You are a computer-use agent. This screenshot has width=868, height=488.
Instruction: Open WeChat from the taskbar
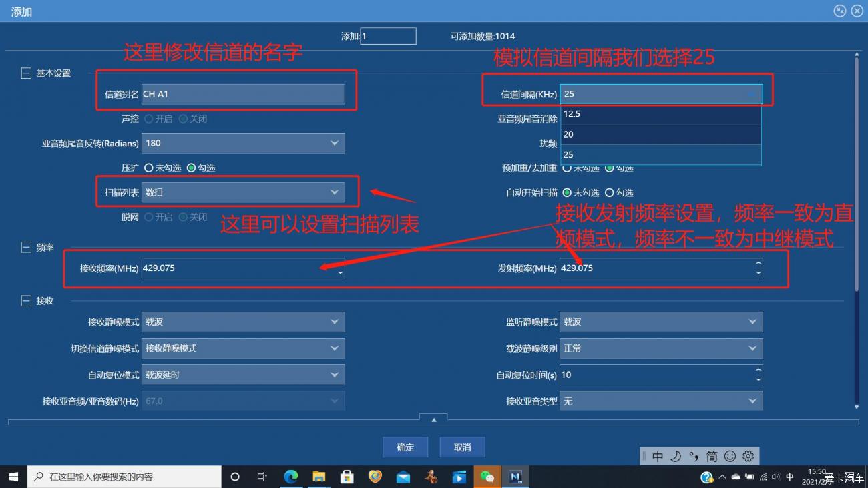click(x=487, y=477)
